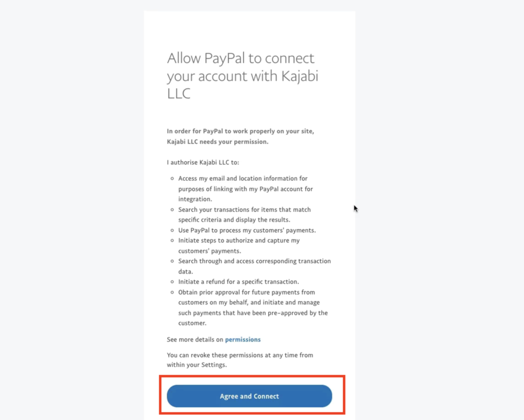Select the 'Search through and access' item
524x420 pixels.
click(x=254, y=267)
